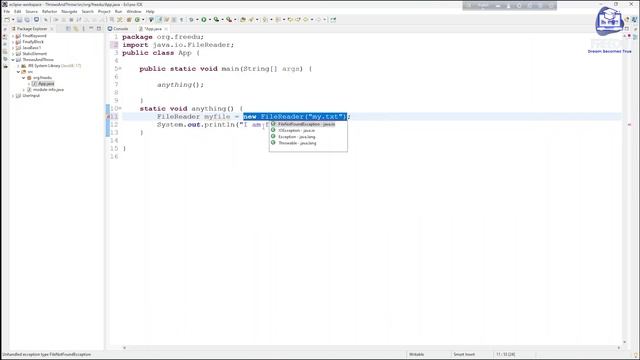The height and width of the screenshot is (360, 640).
Task: Collapse the ThrowsAndThrow project node
Action: pos(13,60)
